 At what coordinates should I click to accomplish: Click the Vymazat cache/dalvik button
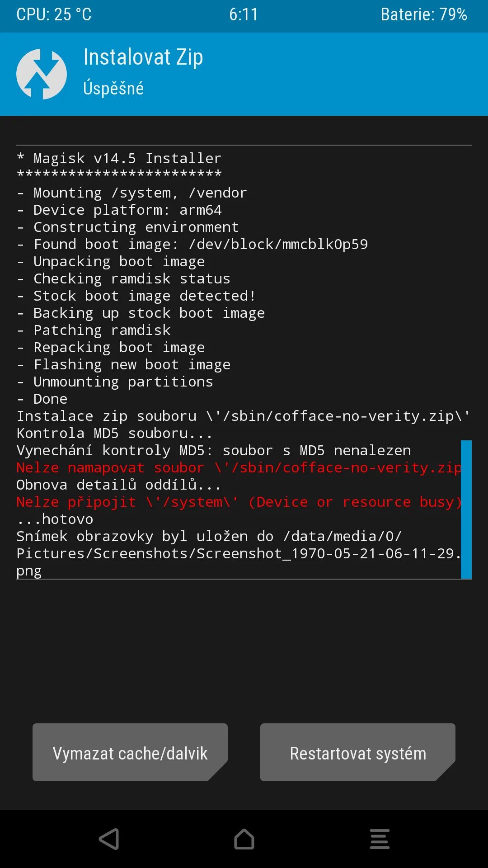(130, 752)
